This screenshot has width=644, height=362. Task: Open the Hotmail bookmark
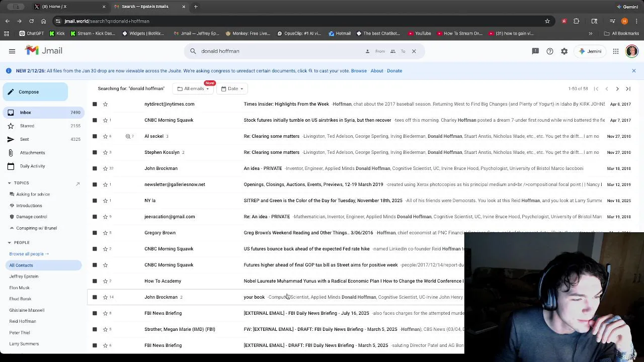pos(340,34)
